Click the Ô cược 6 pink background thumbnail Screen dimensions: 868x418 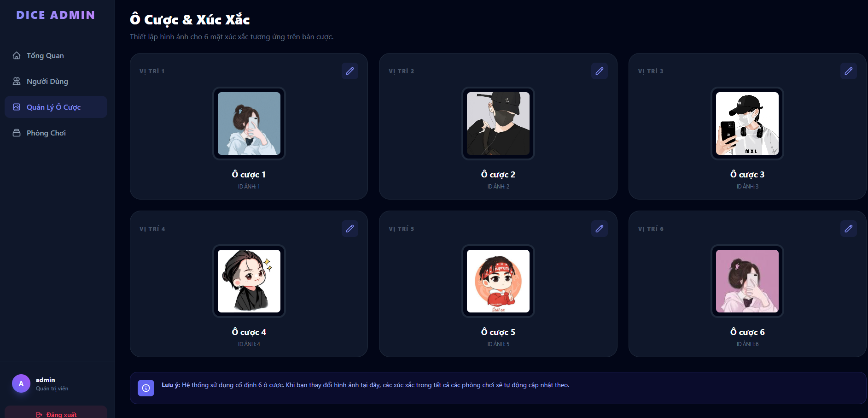[x=747, y=281]
